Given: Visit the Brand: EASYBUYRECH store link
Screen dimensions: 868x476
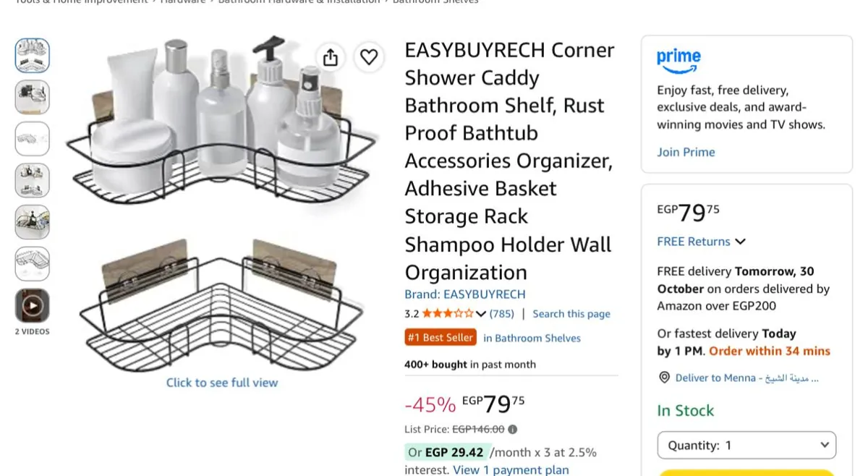Looking at the screenshot, I should point(465,294).
